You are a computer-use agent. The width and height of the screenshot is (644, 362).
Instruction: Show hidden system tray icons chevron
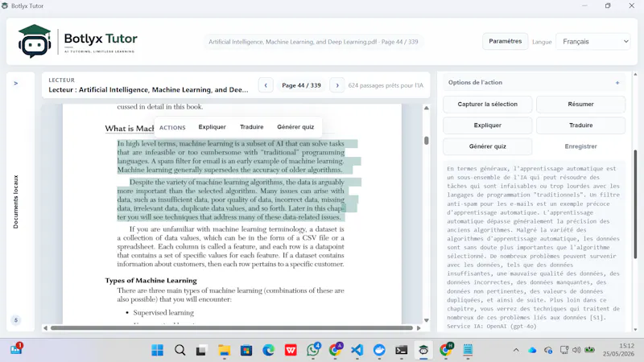[x=516, y=350]
